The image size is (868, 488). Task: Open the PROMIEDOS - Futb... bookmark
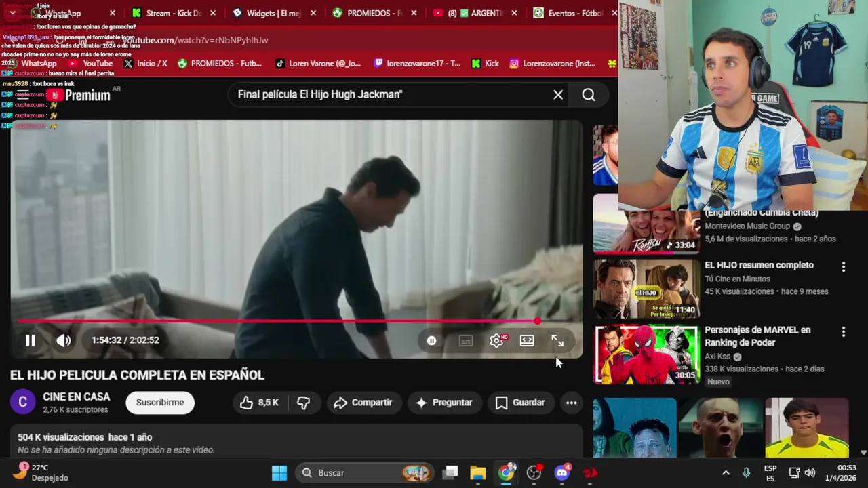220,64
